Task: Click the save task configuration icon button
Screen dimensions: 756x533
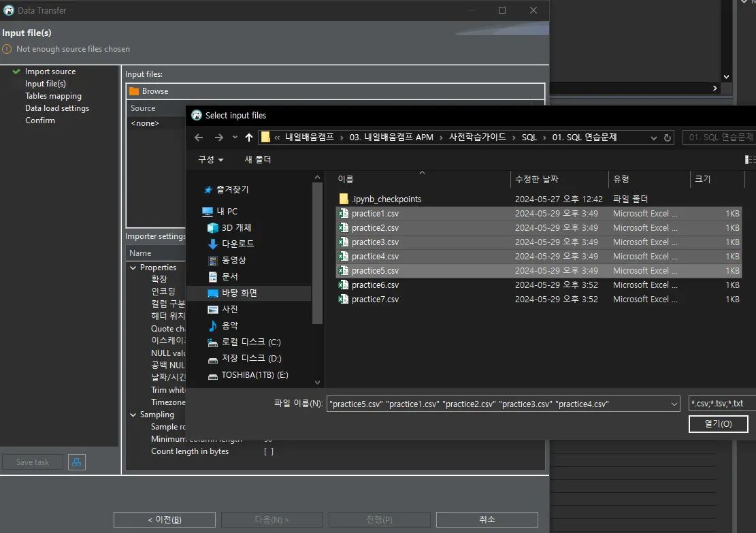Action: 77,462
